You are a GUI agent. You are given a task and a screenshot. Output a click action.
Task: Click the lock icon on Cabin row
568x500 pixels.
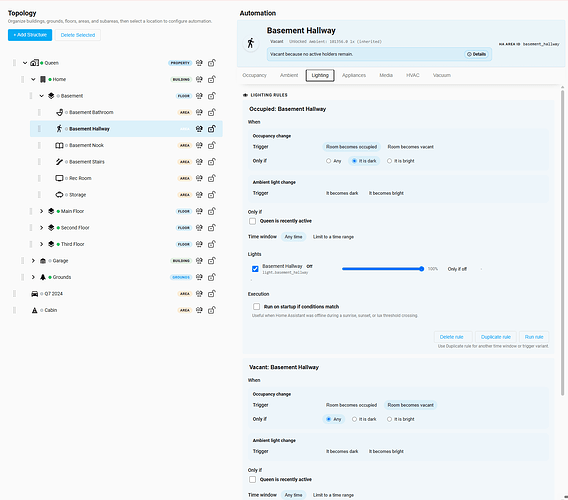point(212,310)
